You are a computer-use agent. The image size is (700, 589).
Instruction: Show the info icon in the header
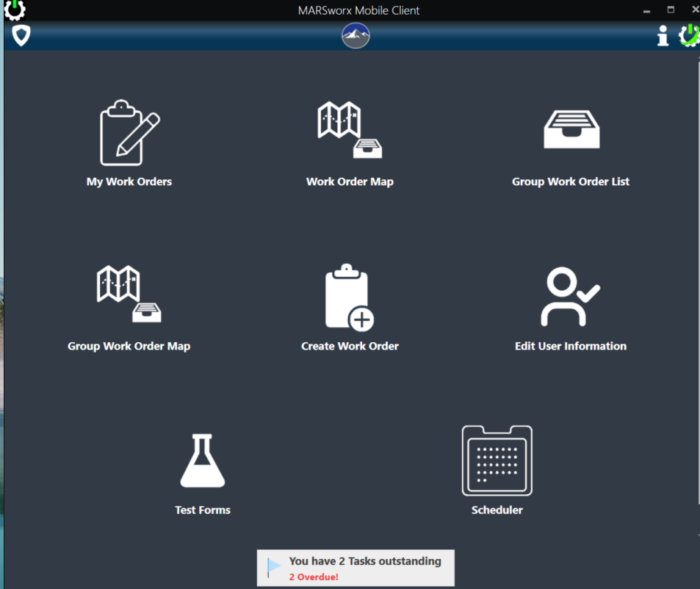pyautogui.click(x=663, y=36)
